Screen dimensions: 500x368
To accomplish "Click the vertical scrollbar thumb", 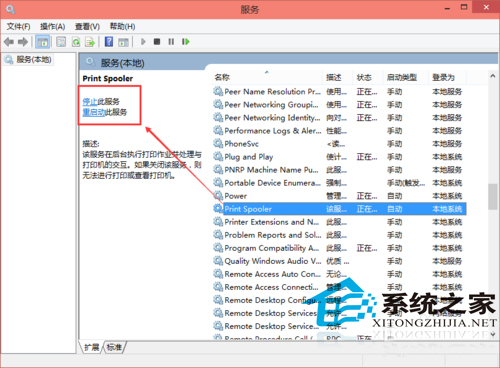I will 493,196.
